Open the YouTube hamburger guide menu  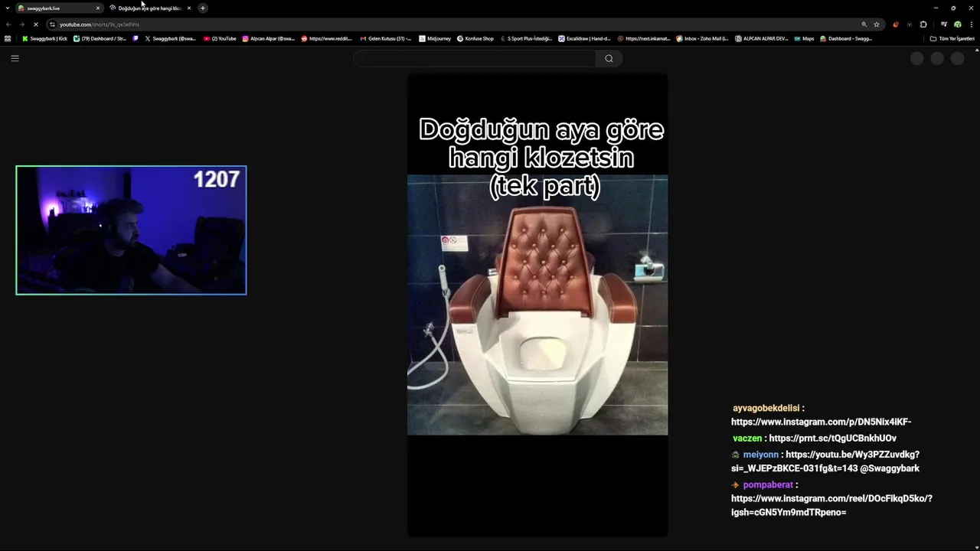tap(15, 58)
